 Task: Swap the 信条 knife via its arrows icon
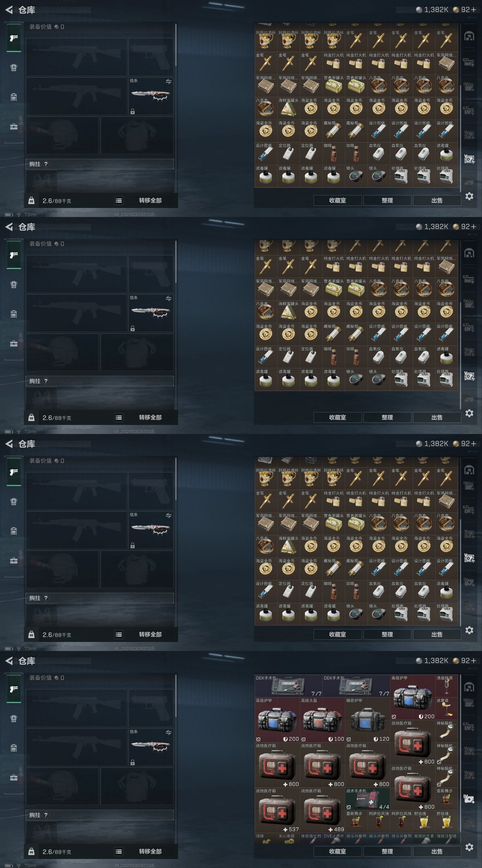pos(168,733)
